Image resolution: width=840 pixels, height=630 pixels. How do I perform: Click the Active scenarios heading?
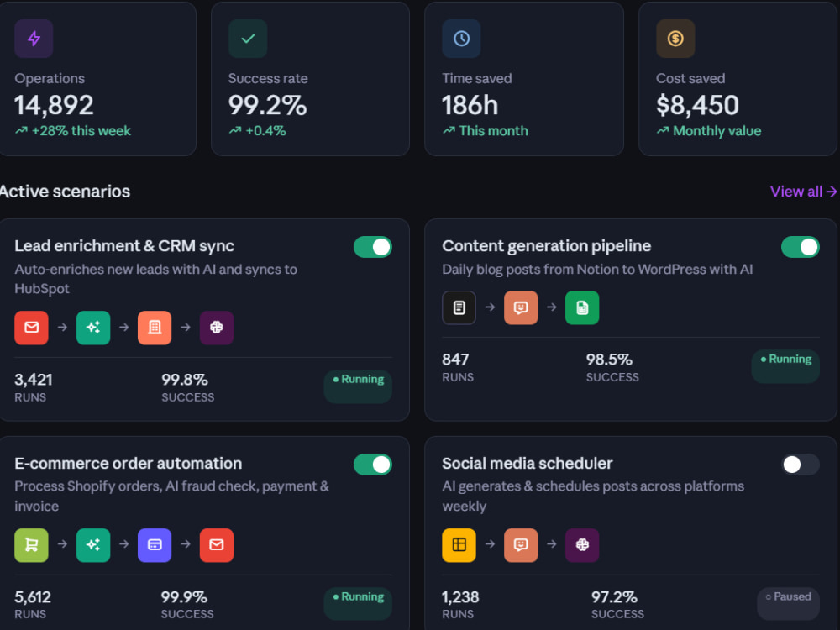point(64,192)
